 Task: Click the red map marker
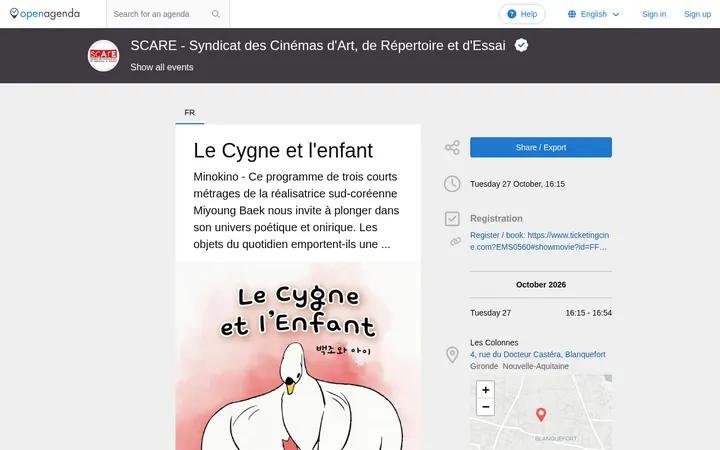[x=541, y=415]
